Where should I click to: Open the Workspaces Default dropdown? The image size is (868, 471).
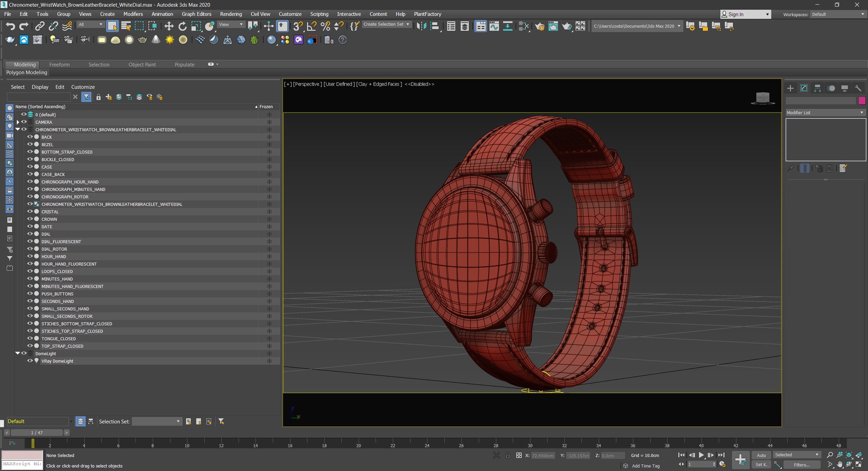click(x=838, y=14)
